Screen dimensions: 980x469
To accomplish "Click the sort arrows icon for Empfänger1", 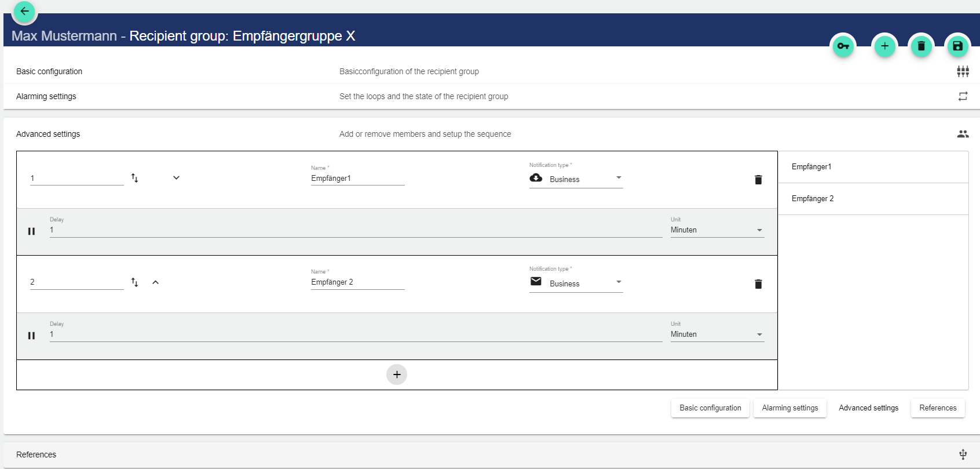I will click(134, 178).
